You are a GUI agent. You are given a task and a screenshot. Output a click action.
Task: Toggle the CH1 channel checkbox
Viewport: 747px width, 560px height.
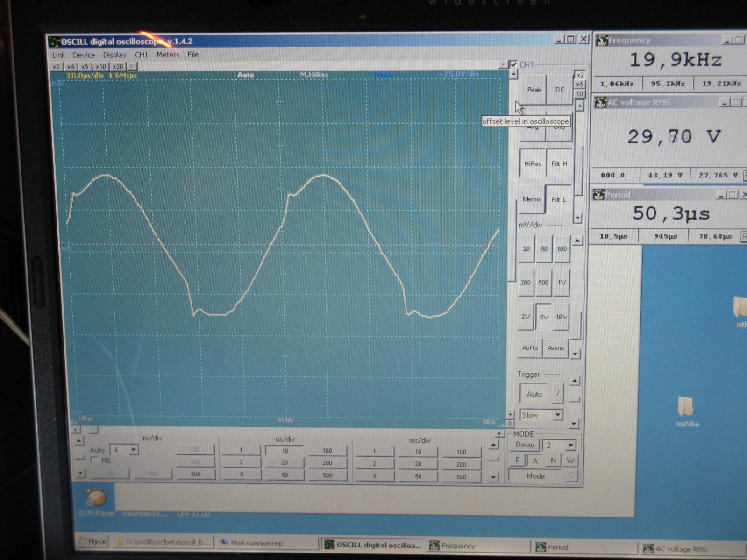(513, 64)
